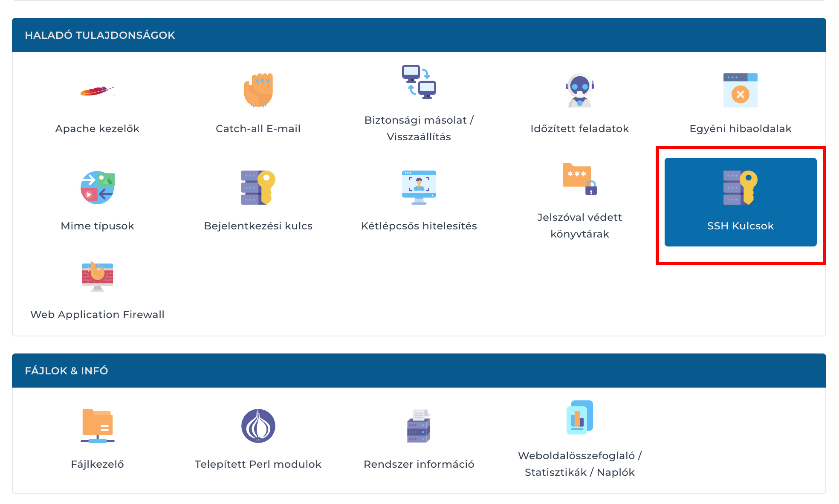Open Apache kezelők feather icon
Viewport: 839px width, 504px height.
click(x=97, y=91)
